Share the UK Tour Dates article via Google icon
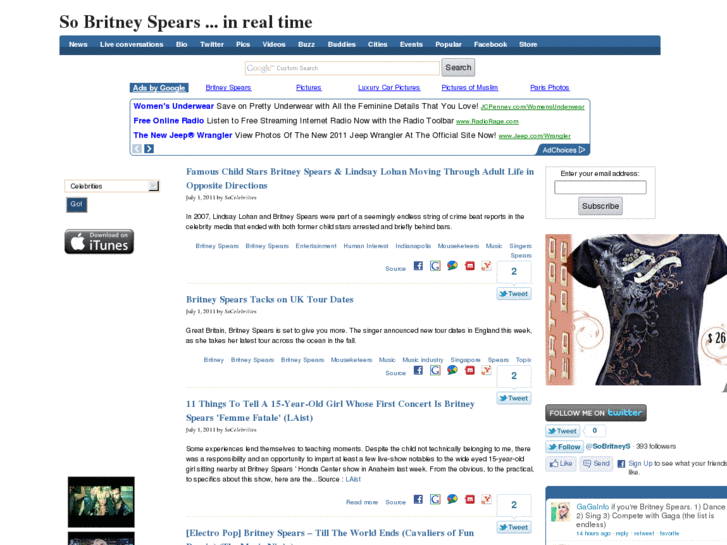The height and width of the screenshot is (545, 727). 435,370
